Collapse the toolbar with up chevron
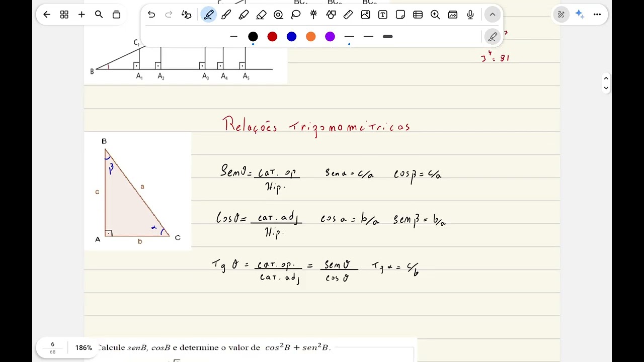The height and width of the screenshot is (362, 644). tap(493, 15)
